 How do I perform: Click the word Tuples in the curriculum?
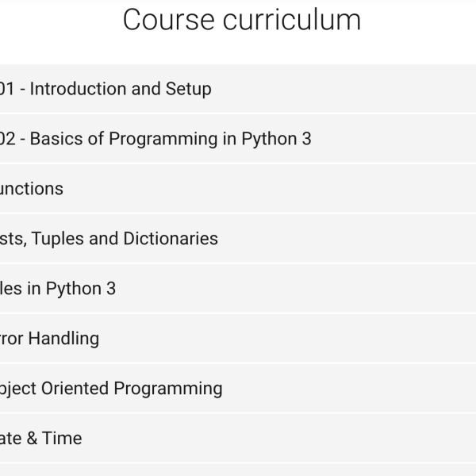[58, 240]
